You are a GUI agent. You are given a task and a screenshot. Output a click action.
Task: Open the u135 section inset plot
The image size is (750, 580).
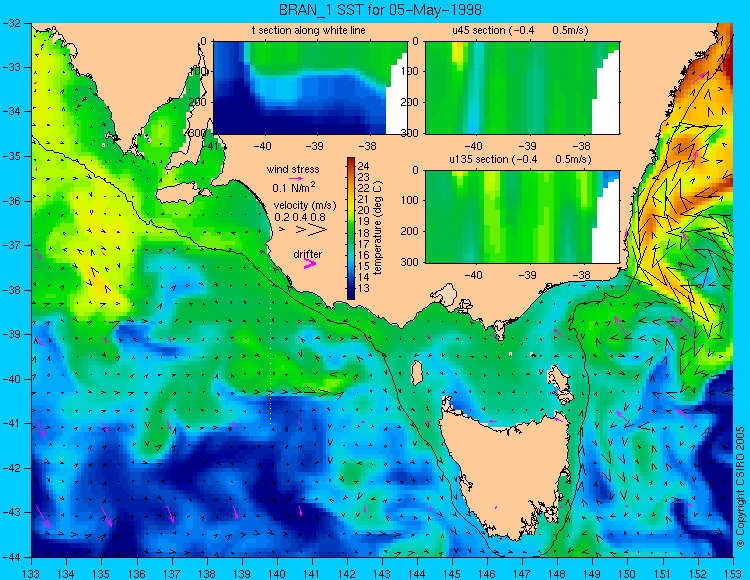pyautogui.click(x=522, y=217)
